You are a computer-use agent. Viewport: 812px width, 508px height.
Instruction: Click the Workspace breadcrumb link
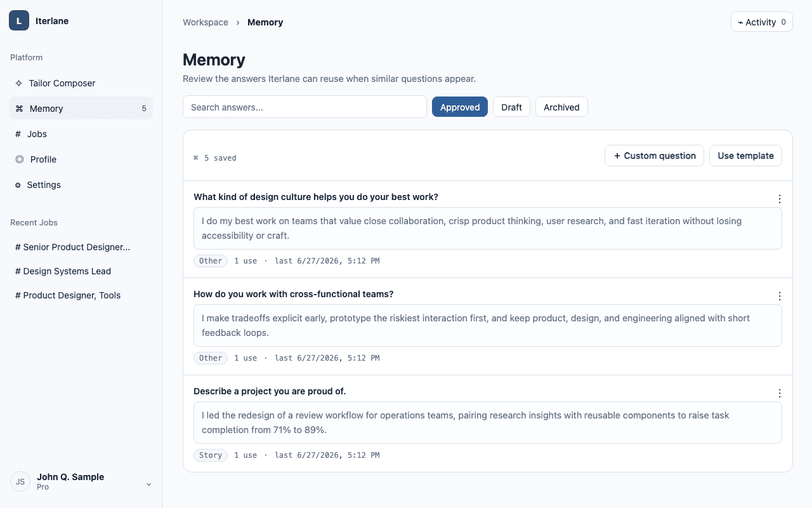[206, 22]
